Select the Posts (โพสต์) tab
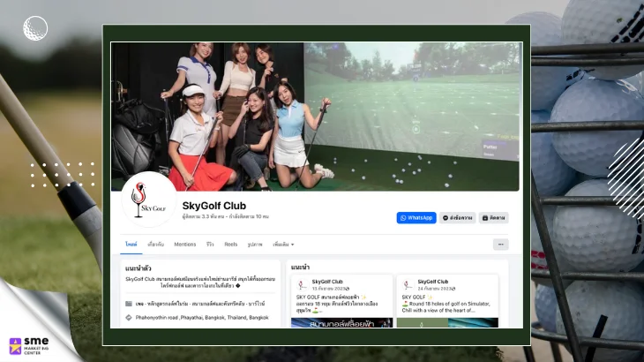This screenshot has height=362, width=644. click(x=131, y=245)
